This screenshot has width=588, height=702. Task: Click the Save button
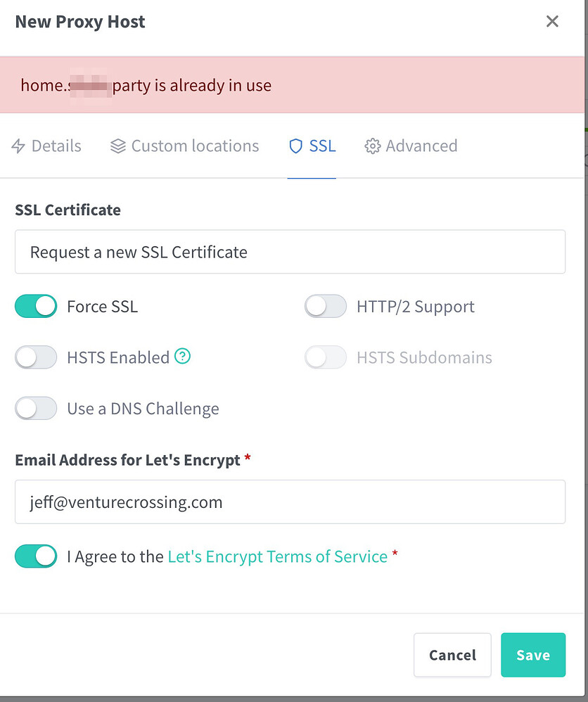click(x=533, y=655)
